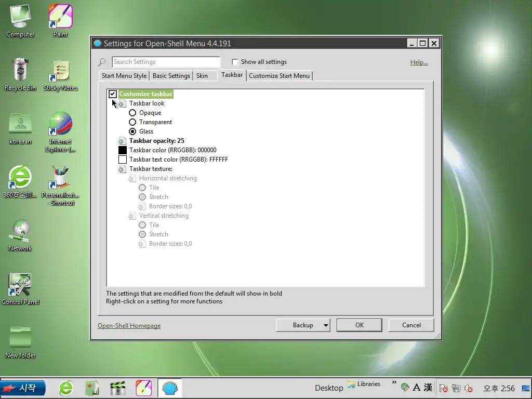Image resolution: width=532 pixels, height=399 pixels.
Task: Click the green browser icon in the taskbar
Action: 66,388
